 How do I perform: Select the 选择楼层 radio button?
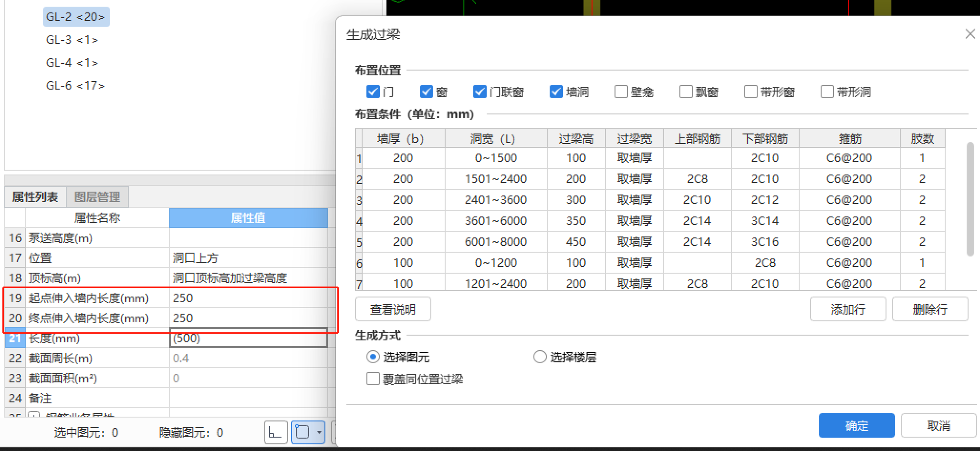click(540, 357)
